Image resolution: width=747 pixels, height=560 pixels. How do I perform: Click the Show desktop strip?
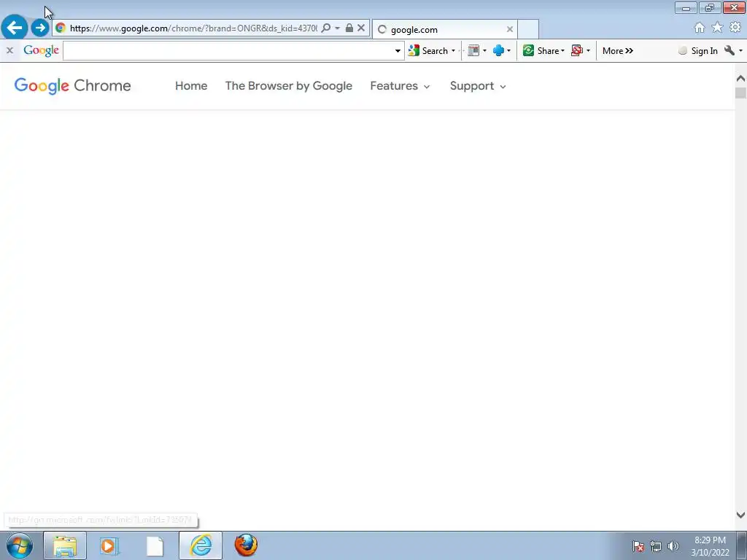coord(742,545)
